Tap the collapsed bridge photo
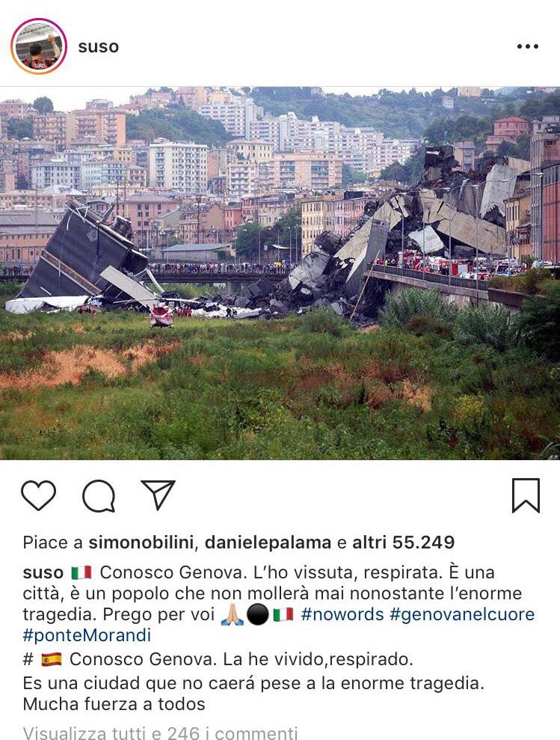Image resolution: width=560 pixels, height=740 pixels. click(x=280, y=273)
